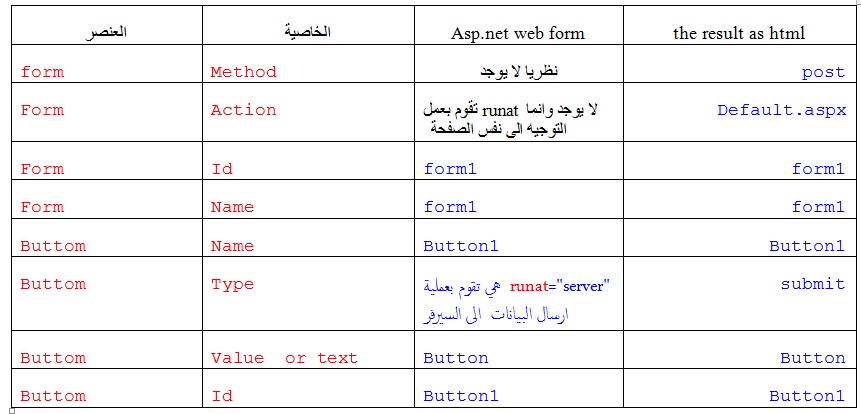Image resolution: width=861 pixels, height=414 pixels.
Task: Select blue 'Button' in Asp.net column
Action: point(455,359)
